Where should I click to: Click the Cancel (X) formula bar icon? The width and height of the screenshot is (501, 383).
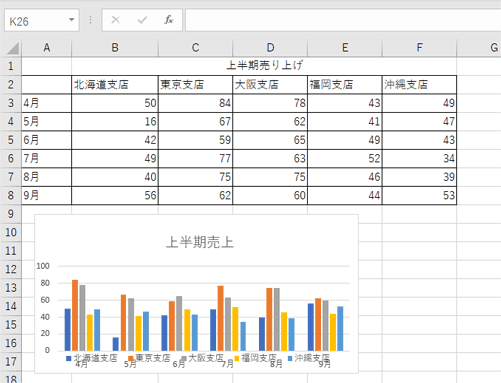pos(116,20)
